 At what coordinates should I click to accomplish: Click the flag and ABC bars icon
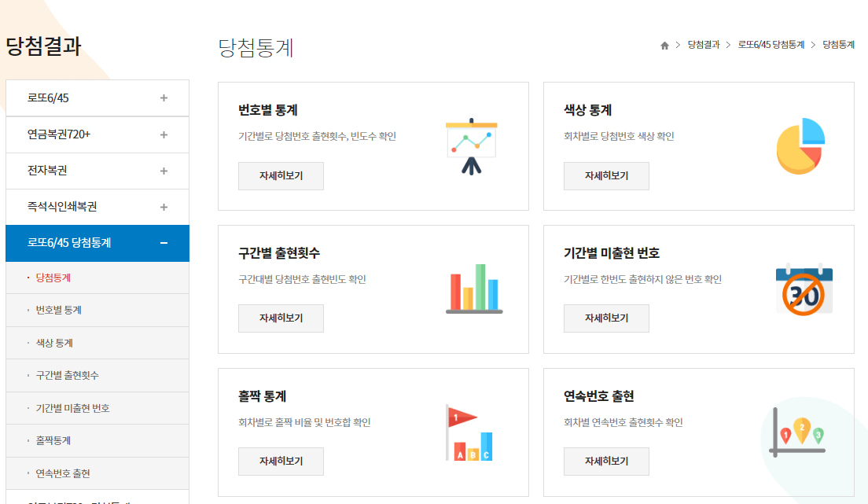point(469,432)
